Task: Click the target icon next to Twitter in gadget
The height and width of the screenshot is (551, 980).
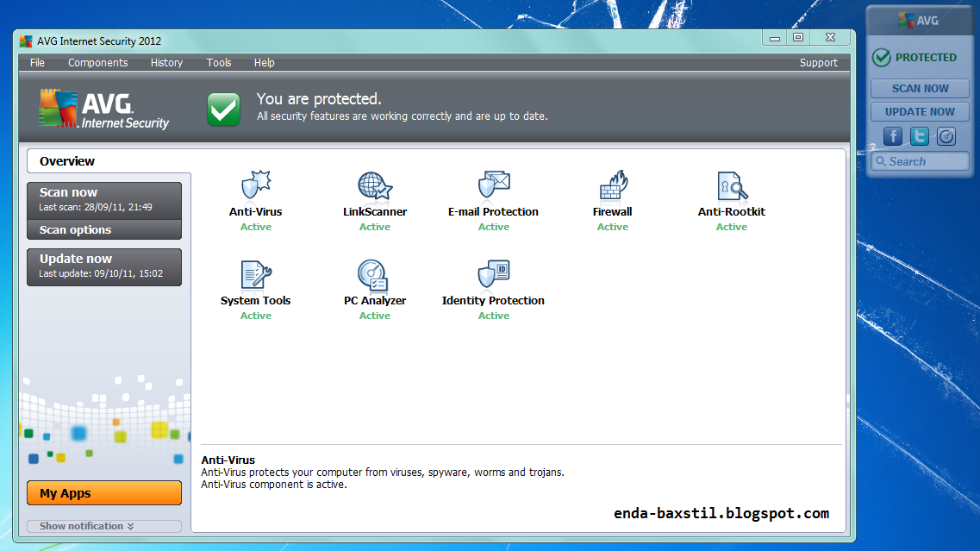Action: tap(946, 135)
